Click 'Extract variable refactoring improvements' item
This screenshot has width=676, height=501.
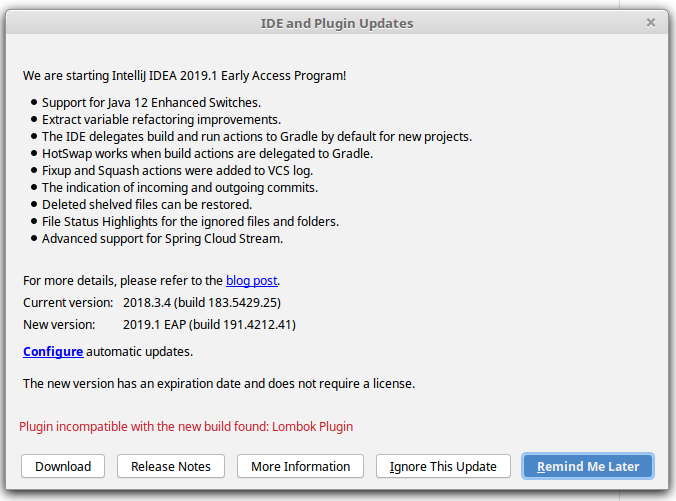point(161,119)
